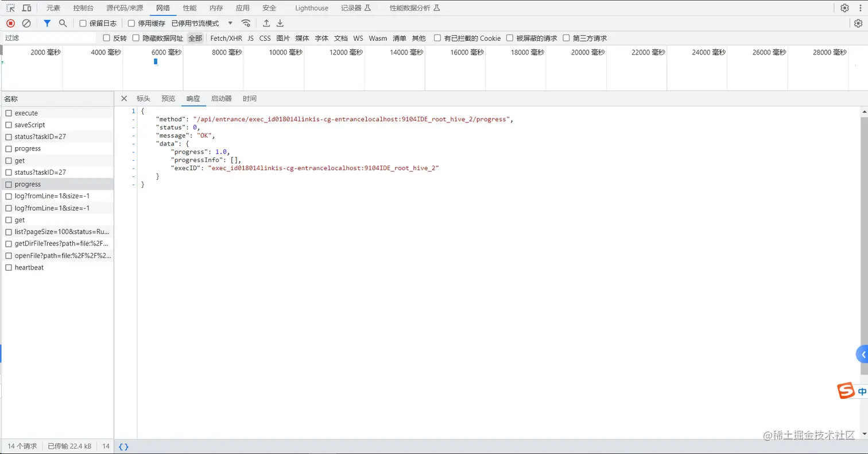Toggle the device toolbar icon
868x454 pixels.
coord(26,8)
